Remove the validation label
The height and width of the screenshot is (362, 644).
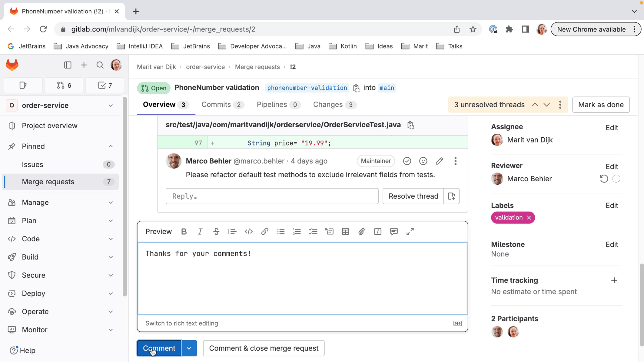click(x=529, y=217)
